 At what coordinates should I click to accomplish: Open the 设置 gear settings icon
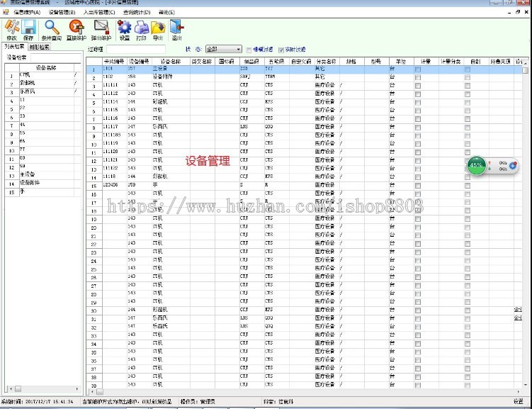click(x=125, y=30)
